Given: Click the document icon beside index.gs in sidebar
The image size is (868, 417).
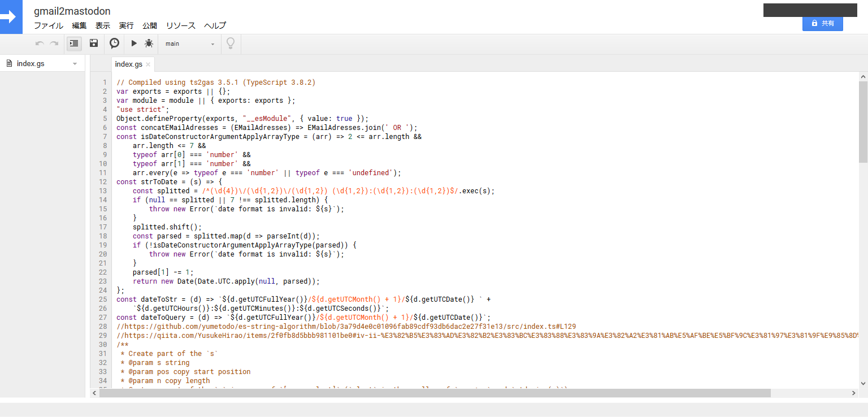Looking at the screenshot, I should [8, 63].
